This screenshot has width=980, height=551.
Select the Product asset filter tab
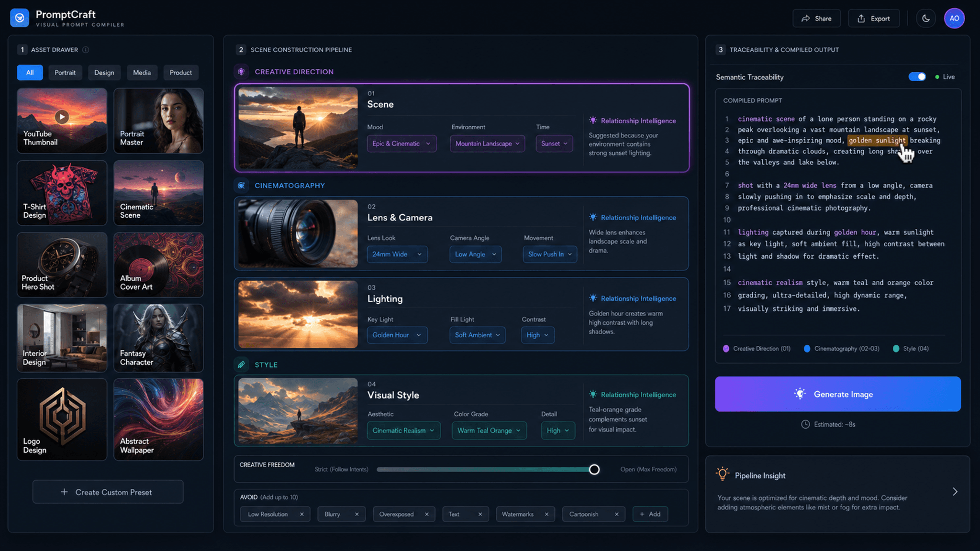coord(181,72)
